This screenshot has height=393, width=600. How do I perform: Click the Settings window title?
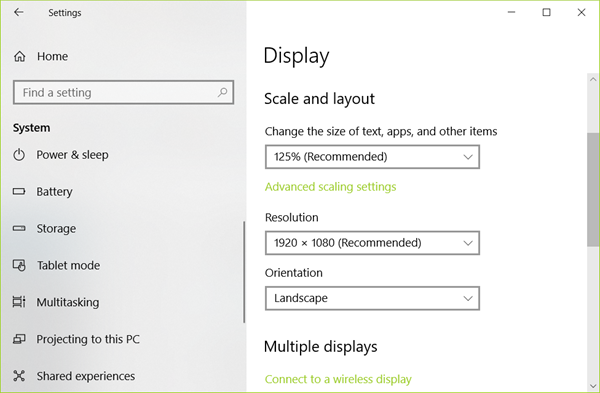(x=65, y=13)
